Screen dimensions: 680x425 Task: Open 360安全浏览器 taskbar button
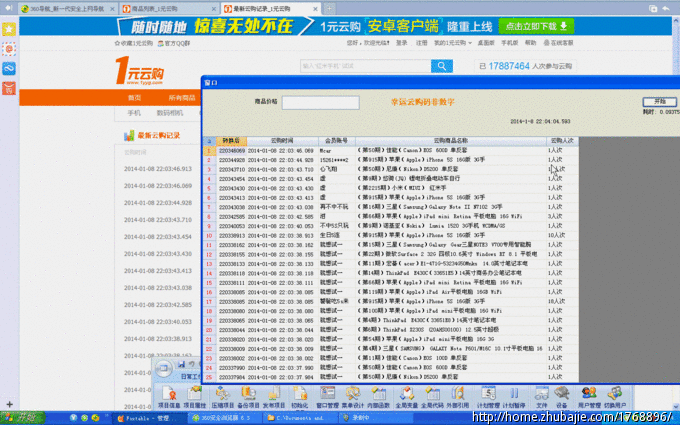pyautogui.click(x=224, y=418)
